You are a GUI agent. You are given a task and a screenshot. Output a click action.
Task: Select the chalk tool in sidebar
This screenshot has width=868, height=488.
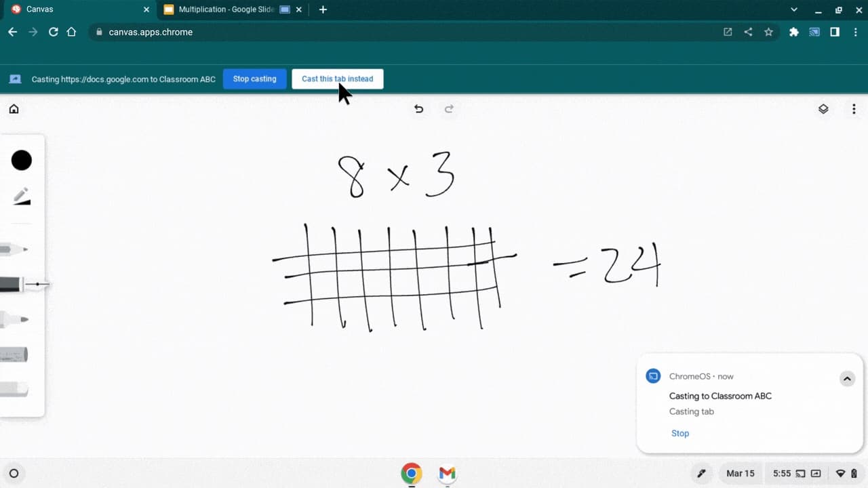[14, 354]
